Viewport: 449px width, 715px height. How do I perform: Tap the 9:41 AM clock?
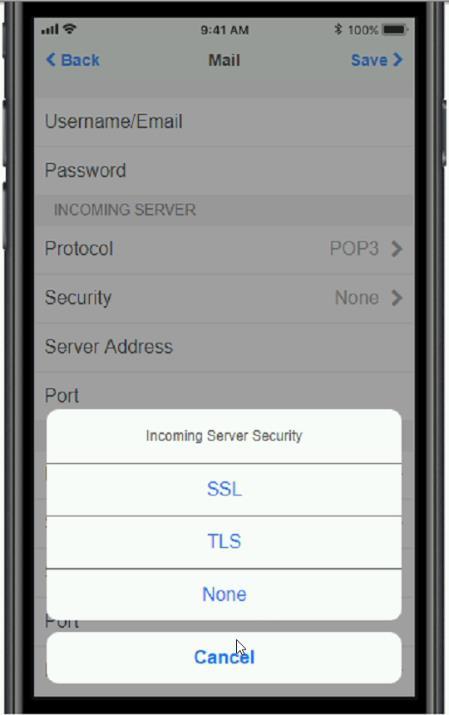click(x=224, y=30)
